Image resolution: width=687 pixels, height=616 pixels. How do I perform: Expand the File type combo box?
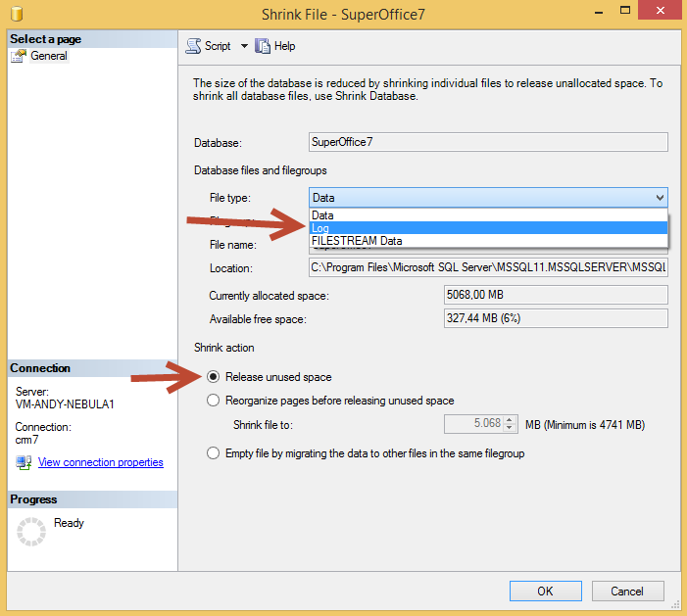488,198
